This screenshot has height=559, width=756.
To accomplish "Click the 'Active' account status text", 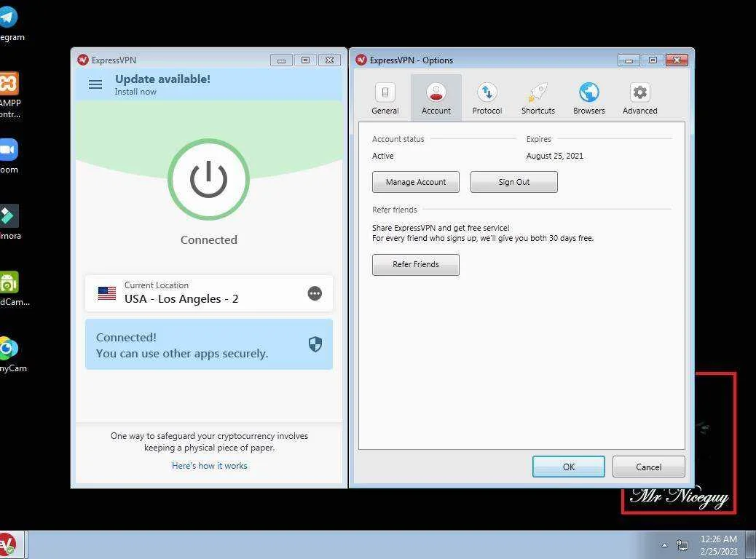I will 383,156.
